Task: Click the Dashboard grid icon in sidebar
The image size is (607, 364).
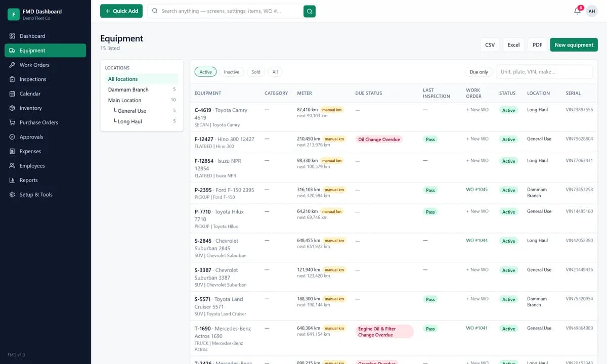Action: coord(12,36)
